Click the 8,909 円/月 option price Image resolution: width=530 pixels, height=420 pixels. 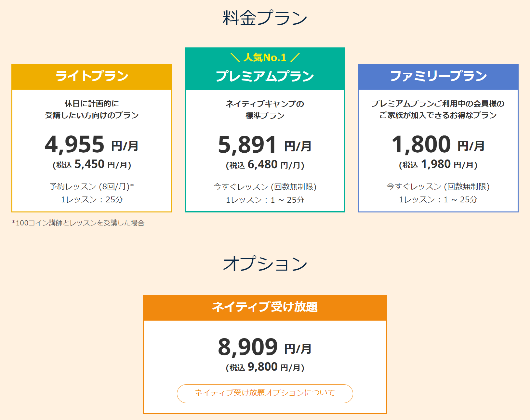click(x=265, y=347)
